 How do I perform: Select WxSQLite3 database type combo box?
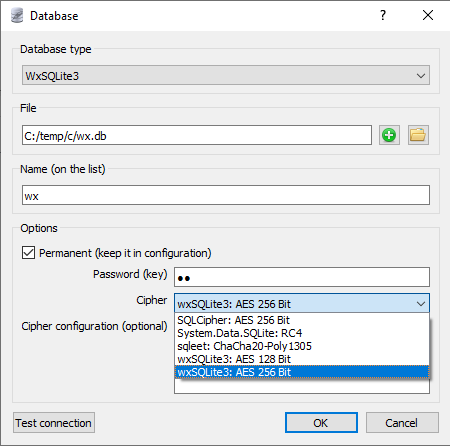(226, 75)
